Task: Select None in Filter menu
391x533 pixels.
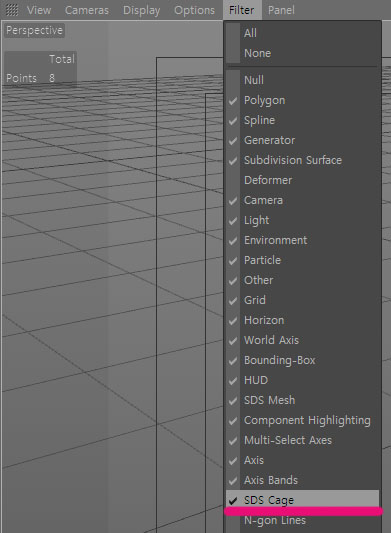Action: [303, 53]
